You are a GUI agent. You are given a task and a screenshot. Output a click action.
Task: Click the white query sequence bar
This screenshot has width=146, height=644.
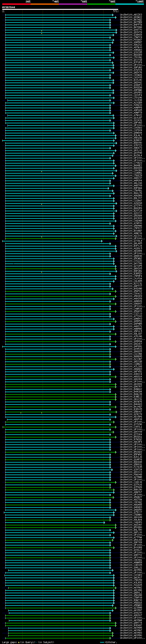pos(60,10)
